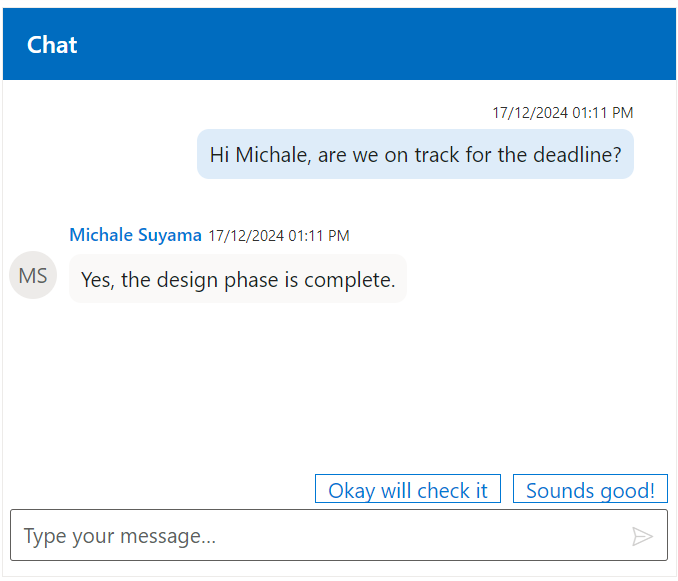Click the MS avatar circle
The width and height of the screenshot is (678, 581).
tap(33, 275)
